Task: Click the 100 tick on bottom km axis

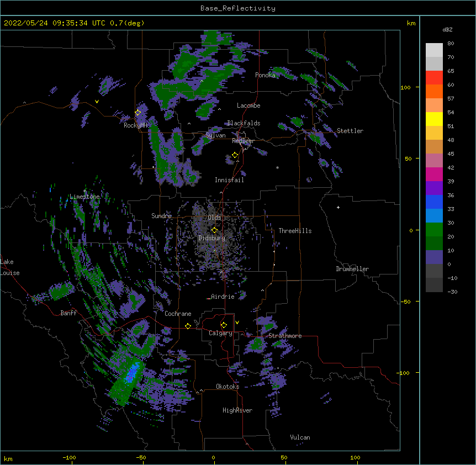Action: point(355,457)
